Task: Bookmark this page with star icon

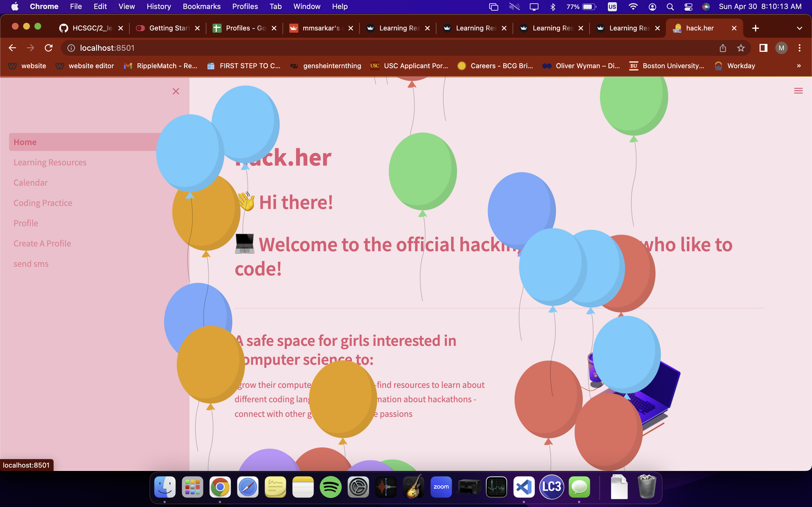Action: pos(741,48)
